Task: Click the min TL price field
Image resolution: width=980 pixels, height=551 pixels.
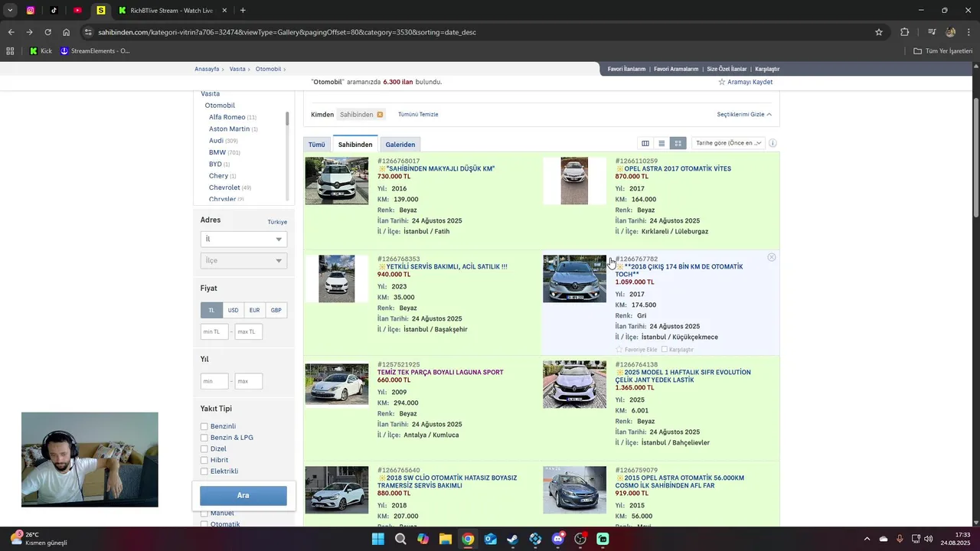Action: pyautogui.click(x=214, y=331)
